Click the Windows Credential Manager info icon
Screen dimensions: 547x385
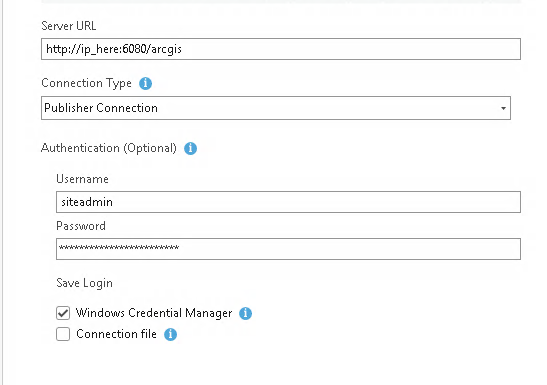(x=245, y=313)
